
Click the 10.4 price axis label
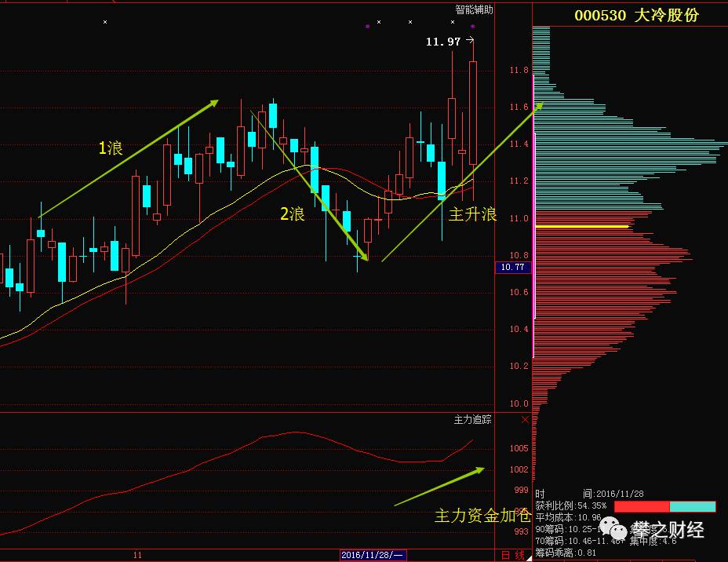(x=519, y=330)
